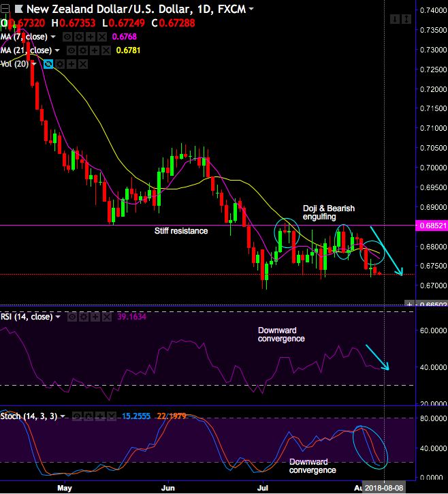This screenshot has width=448, height=494.
Task: Remove the Vol (20) indicator
Action: 83,64
